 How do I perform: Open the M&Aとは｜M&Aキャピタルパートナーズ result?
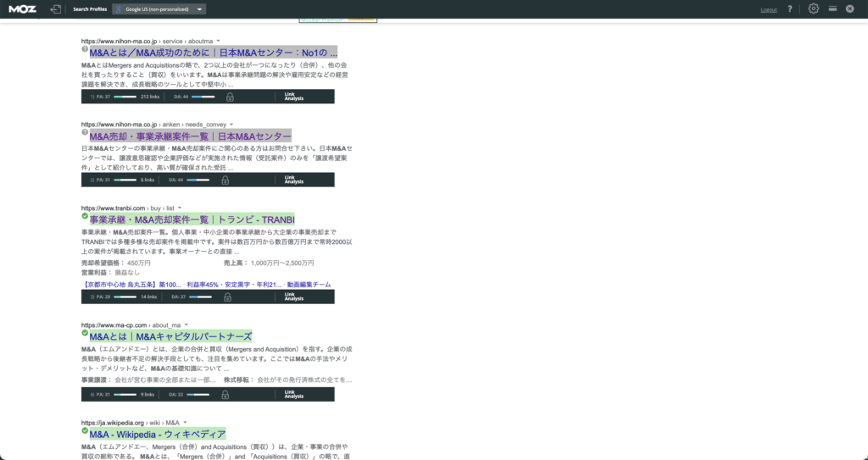[x=170, y=336]
